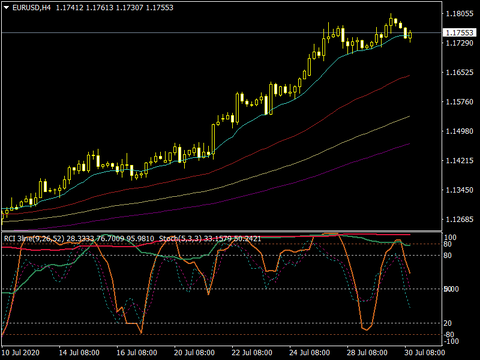Image resolution: width=480 pixels, height=360 pixels.
Task: Click the 10 Jul 2020 date label
Action: click(x=21, y=353)
